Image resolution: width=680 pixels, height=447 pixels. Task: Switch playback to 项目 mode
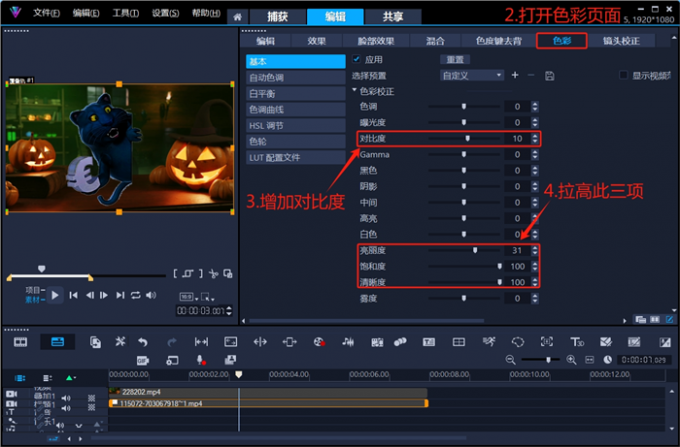(x=34, y=290)
